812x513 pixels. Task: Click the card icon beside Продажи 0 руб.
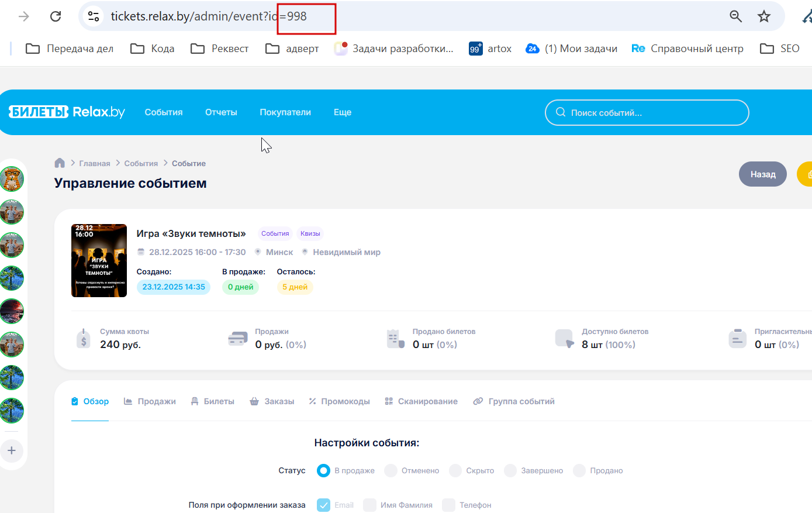click(237, 339)
